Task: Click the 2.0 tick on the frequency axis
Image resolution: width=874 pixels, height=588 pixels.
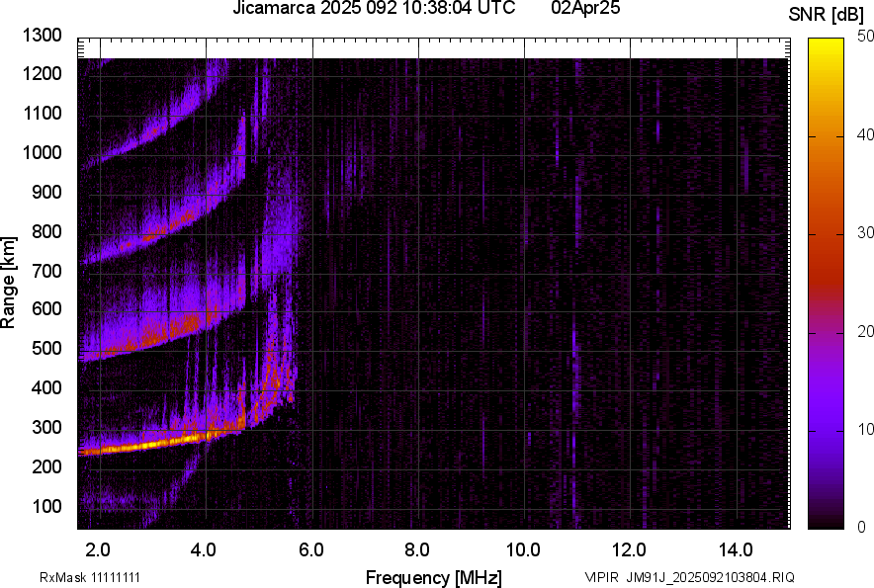Action: (98, 549)
